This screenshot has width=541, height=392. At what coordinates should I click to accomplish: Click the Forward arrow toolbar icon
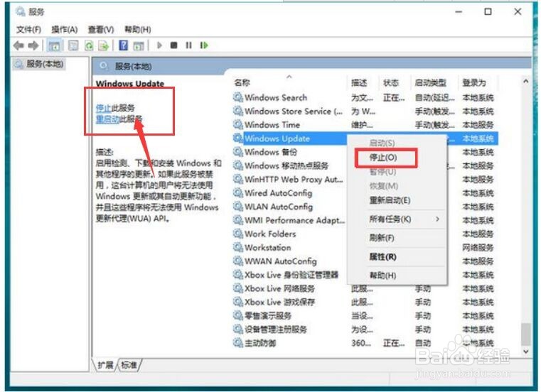(33, 45)
